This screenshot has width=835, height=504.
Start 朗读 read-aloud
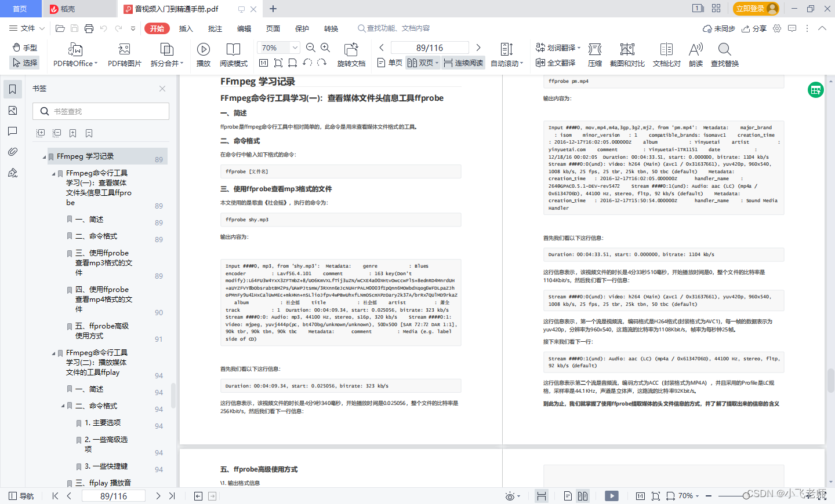[696, 55]
